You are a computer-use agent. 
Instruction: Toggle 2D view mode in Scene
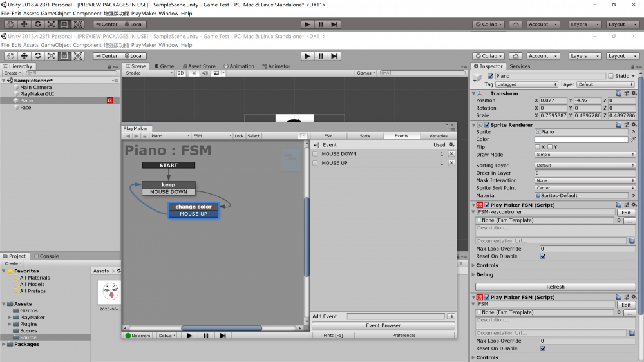pyautogui.click(x=181, y=73)
